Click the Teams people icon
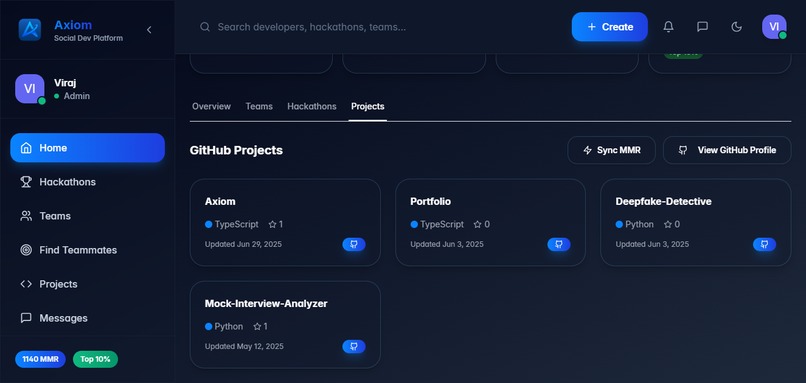Screen dimensions: 806x383 click(26, 216)
